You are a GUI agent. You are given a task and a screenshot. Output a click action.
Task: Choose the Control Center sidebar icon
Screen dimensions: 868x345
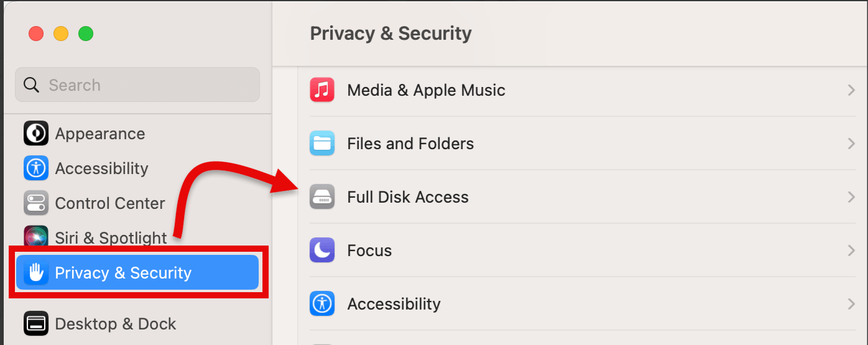click(x=36, y=203)
